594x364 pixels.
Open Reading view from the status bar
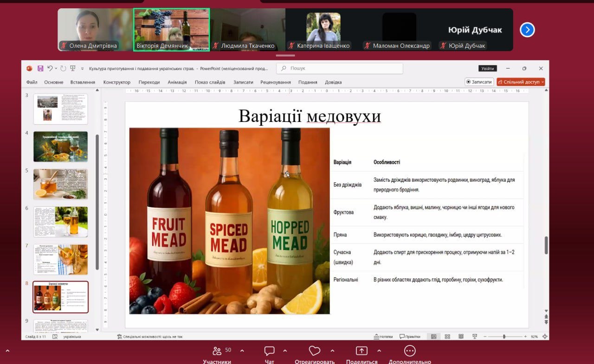click(x=461, y=337)
